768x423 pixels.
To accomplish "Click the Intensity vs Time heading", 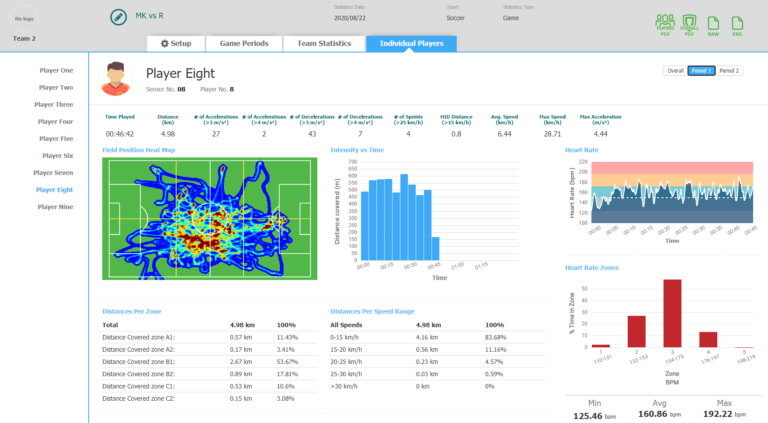I will [x=357, y=150].
